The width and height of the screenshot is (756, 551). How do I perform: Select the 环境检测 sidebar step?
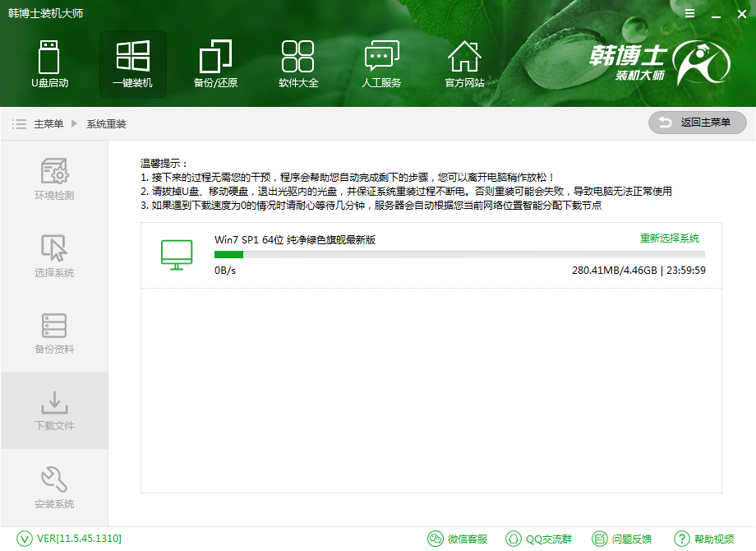[53, 178]
